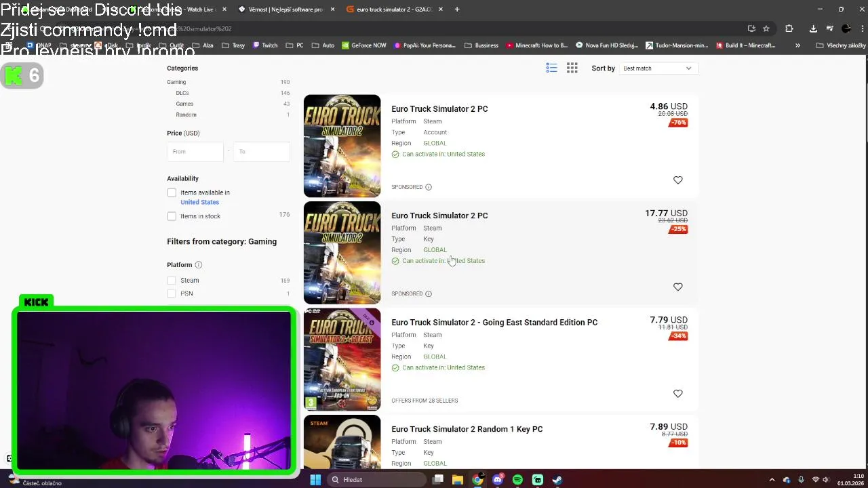
Task: Open the Auto bookmarks folder
Action: (323, 45)
